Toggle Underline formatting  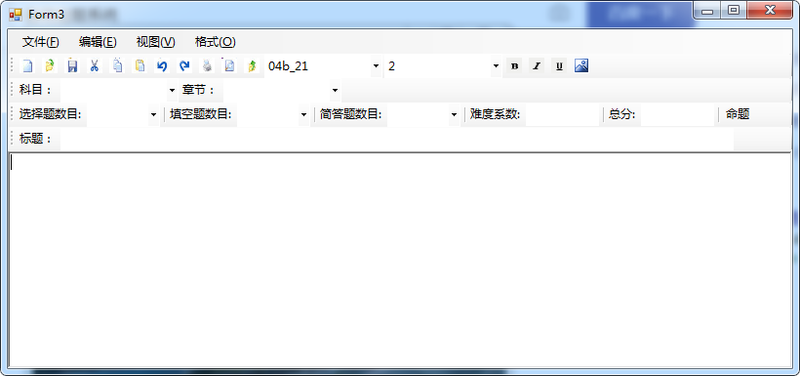[x=559, y=66]
